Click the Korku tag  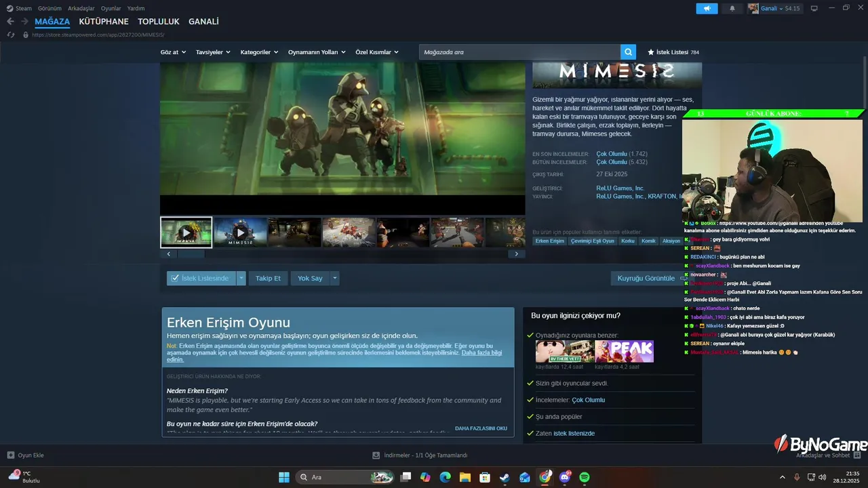(628, 241)
